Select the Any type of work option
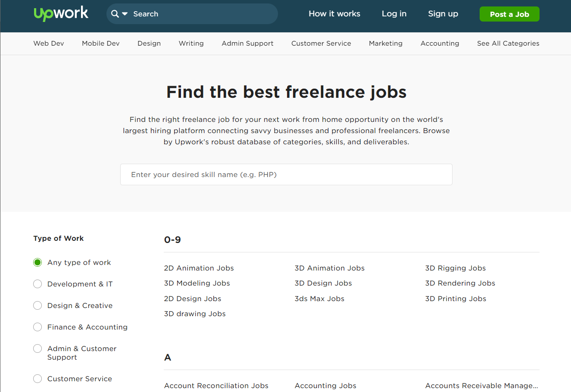The width and height of the screenshot is (571, 392). click(37, 262)
